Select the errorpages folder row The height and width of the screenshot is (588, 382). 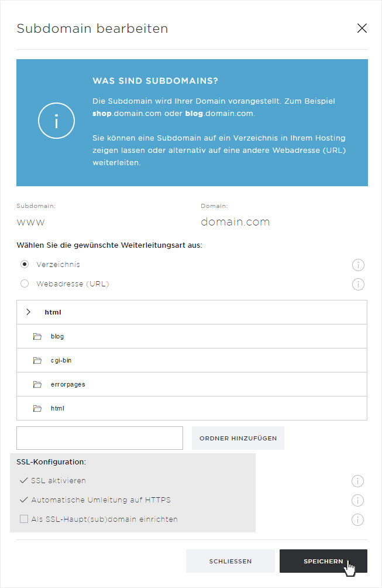pos(192,384)
